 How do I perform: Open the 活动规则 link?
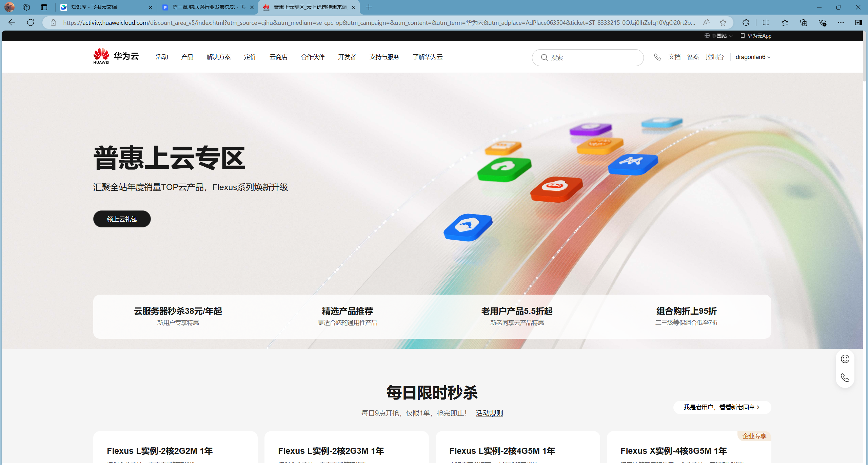pyautogui.click(x=489, y=413)
